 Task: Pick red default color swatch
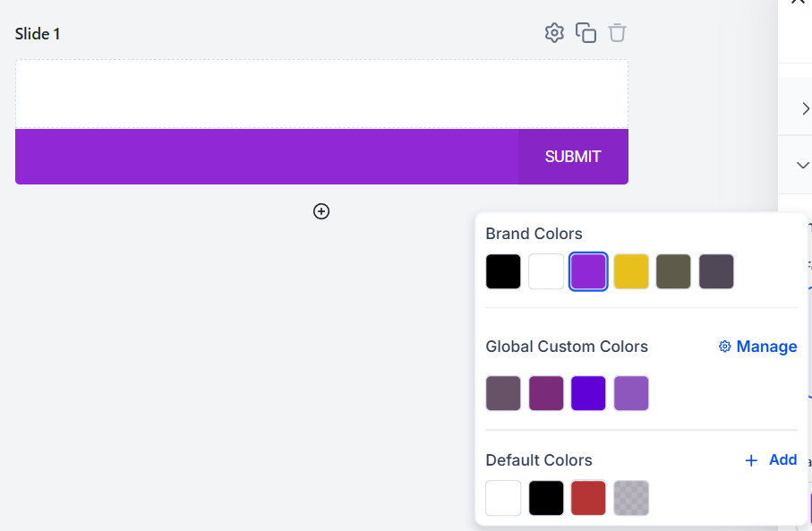click(589, 498)
